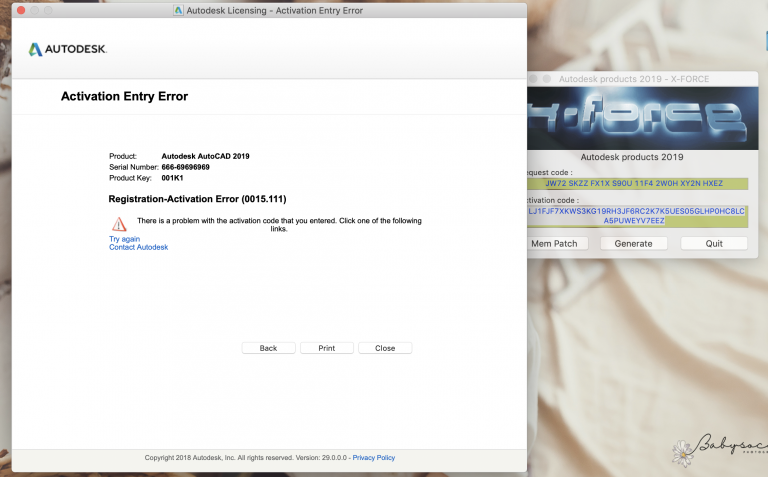
Task: Open the Contact Autodesk link
Action: point(139,247)
